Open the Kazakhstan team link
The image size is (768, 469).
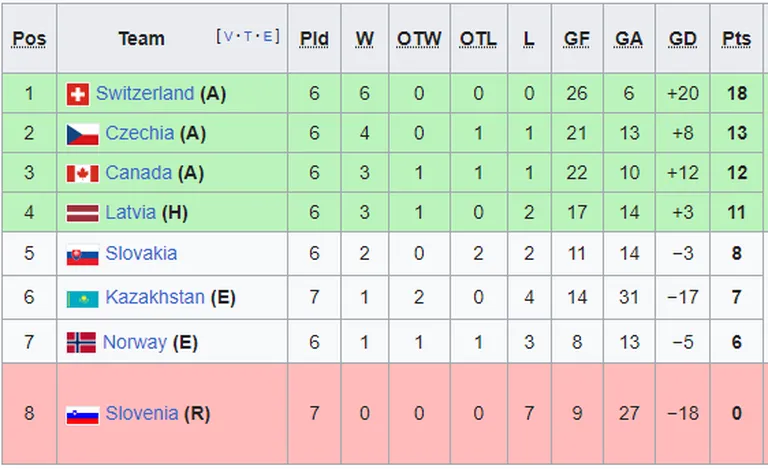click(155, 297)
